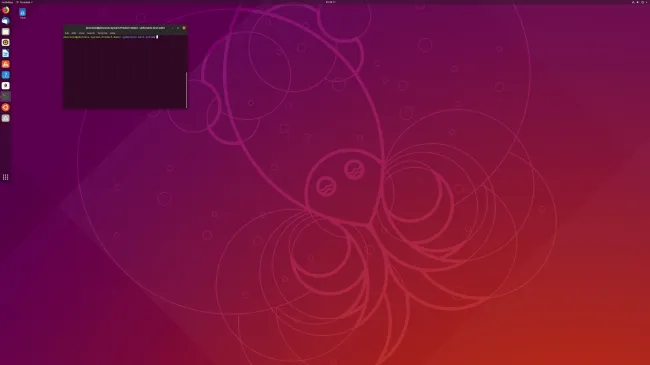Open Firefox from the dock
The width and height of the screenshot is (650, 365).
pos(5,10)
